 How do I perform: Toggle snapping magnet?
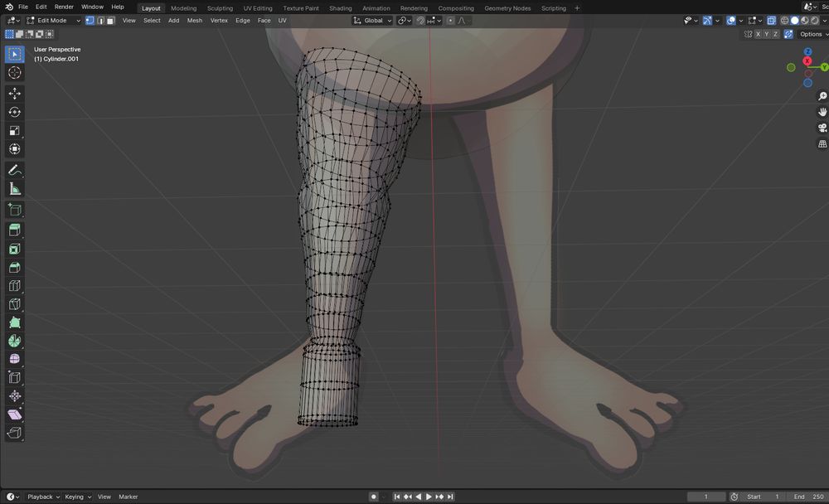pos(420,21)
